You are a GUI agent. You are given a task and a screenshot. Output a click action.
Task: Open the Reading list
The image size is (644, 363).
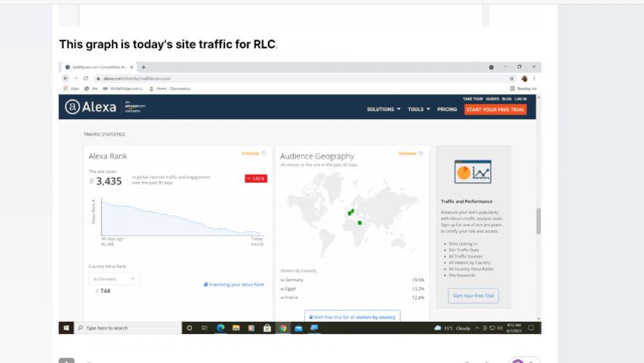coord(523,88)
